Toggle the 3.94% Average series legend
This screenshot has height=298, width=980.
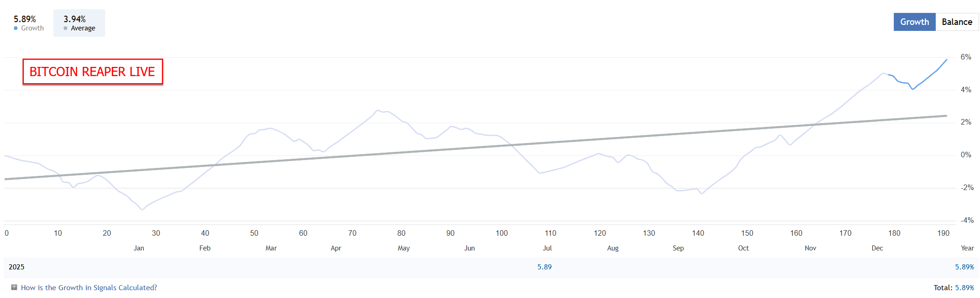pyautogui.click(x=79, y=23)
